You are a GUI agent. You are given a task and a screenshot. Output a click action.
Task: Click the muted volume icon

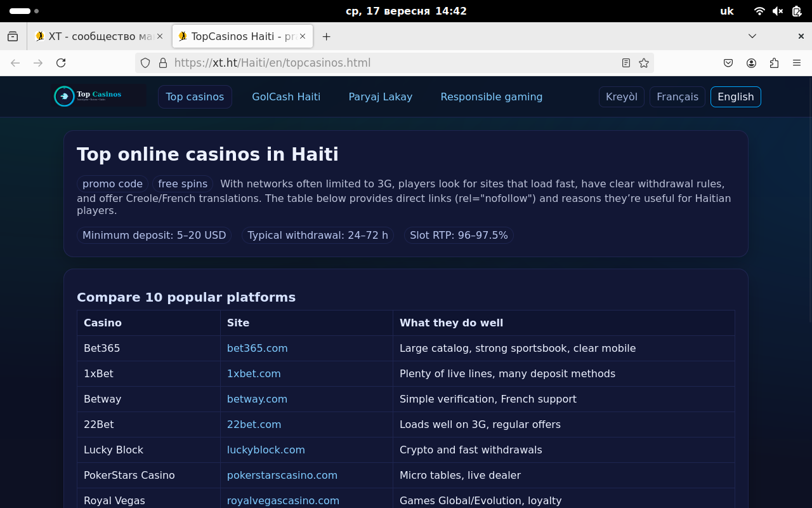coord(778,11)
